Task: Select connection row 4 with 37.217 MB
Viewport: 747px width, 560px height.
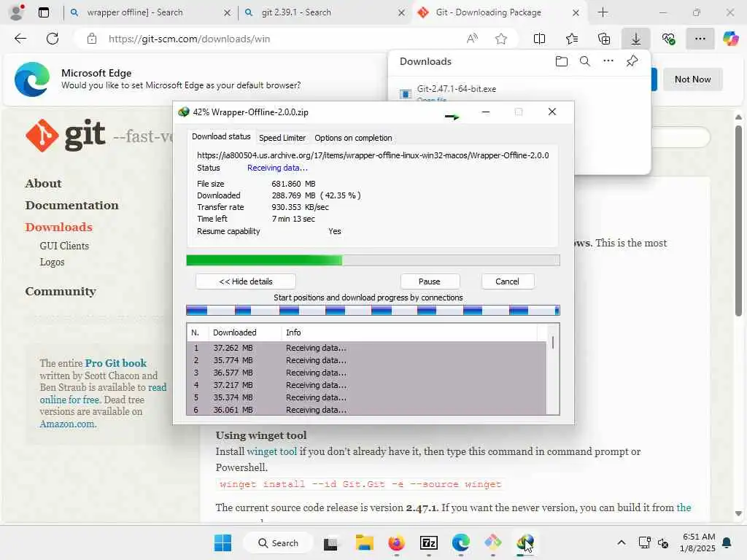Action: pos(366,385)
